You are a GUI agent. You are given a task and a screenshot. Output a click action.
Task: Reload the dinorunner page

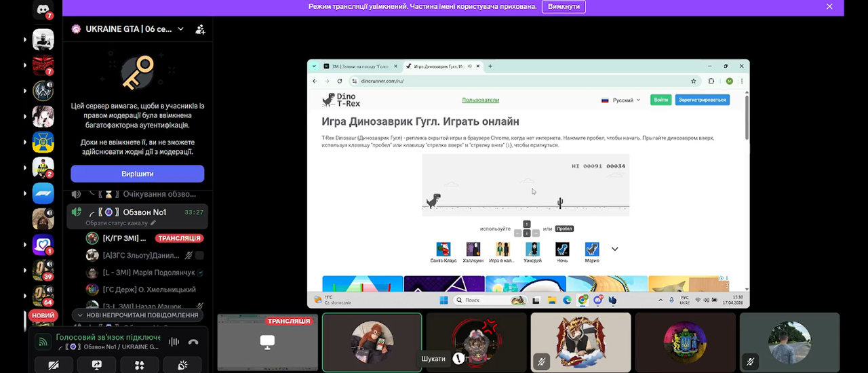[339, 81]
